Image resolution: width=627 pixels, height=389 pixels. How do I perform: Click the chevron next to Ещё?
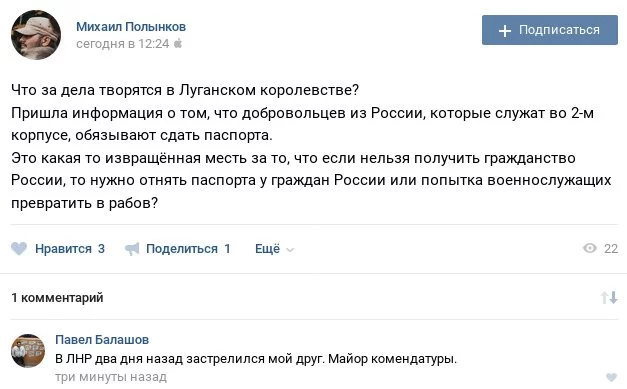(x=290, y=250)
